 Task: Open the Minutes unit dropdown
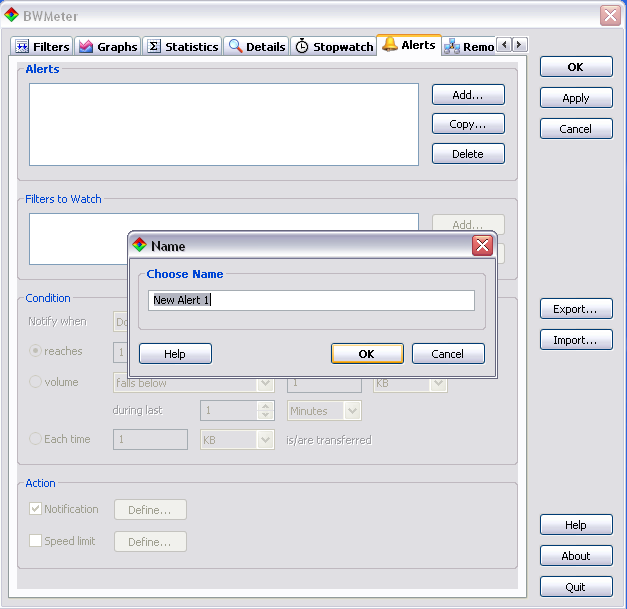click(324, 411)
